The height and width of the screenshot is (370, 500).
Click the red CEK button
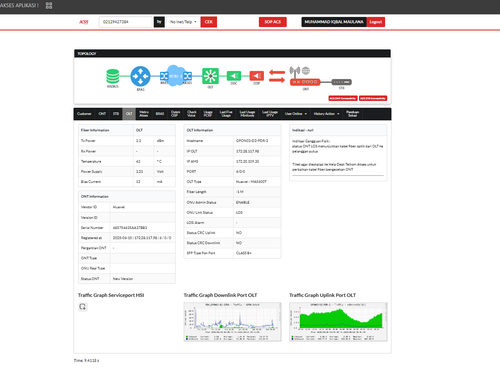pos(209,22)
